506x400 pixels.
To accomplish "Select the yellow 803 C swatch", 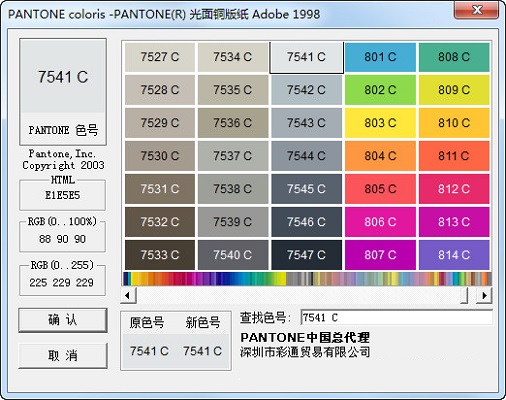I will [x=380, y=123].
